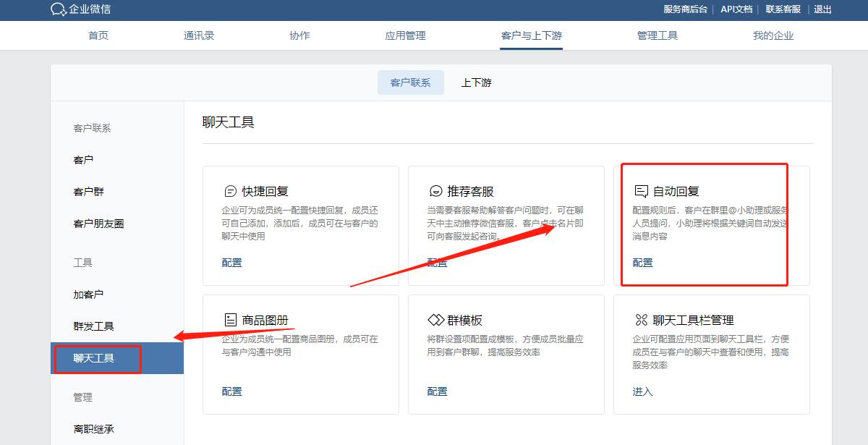Click 退出 to log out
The height and width of the screenshot is (445, 868).
point(822,9)
